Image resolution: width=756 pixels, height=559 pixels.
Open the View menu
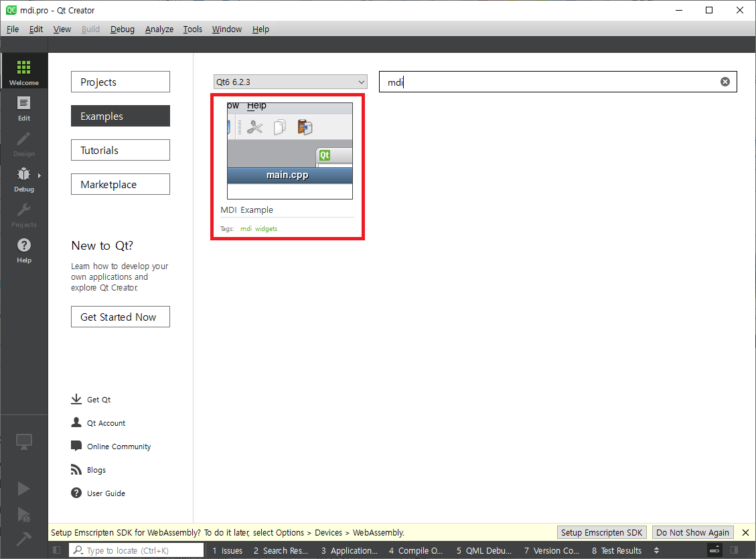62,29
